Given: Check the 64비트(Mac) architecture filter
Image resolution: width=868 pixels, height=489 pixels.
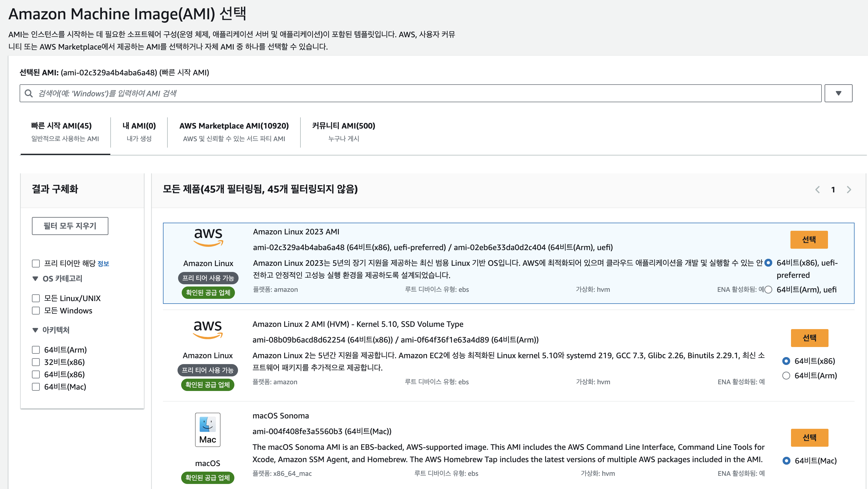Looking at the screenshot, I should click(x=36, y=387).
